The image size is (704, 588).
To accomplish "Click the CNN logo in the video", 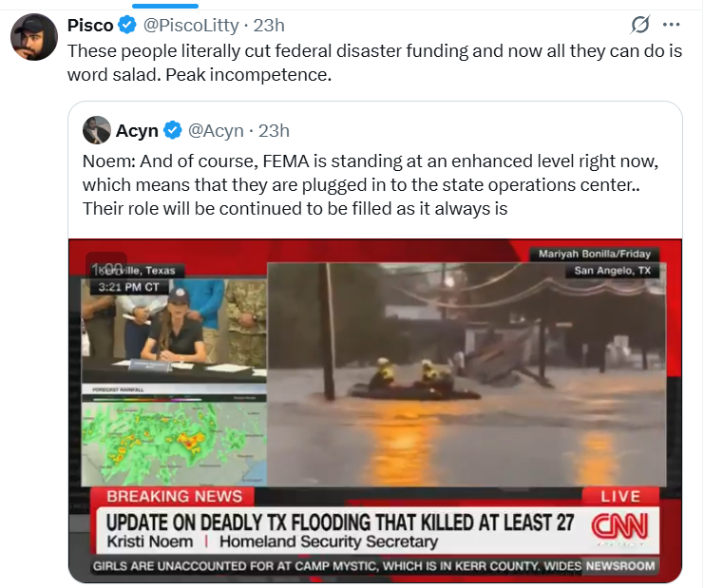I will tap(619, 526).
